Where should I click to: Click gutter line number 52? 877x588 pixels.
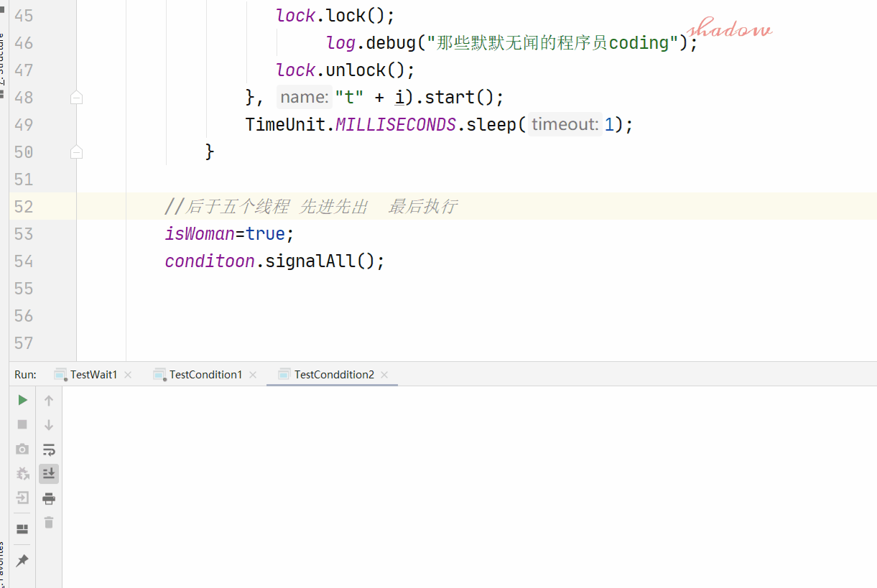click(x=24, y=207)
